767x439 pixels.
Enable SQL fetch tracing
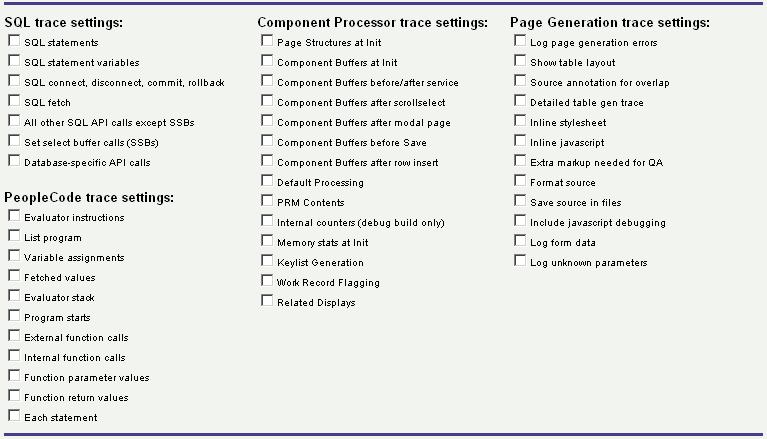[14, 101]
